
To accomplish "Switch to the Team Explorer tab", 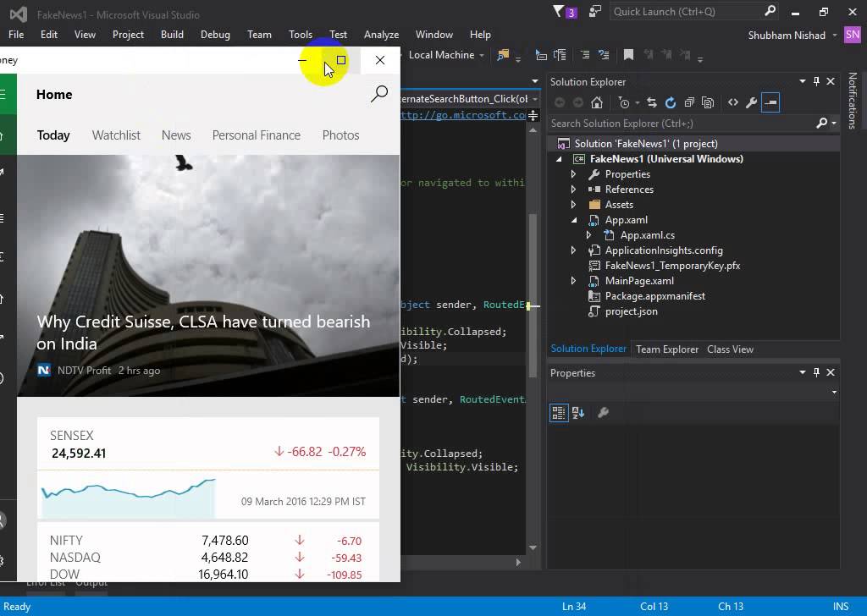I will [x=667, y=349].
